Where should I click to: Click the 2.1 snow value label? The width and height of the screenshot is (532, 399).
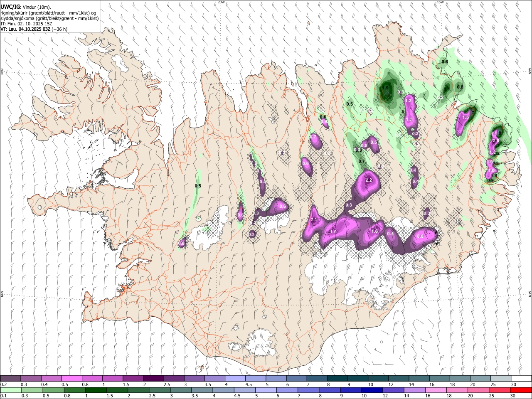(x=314, y=220)
